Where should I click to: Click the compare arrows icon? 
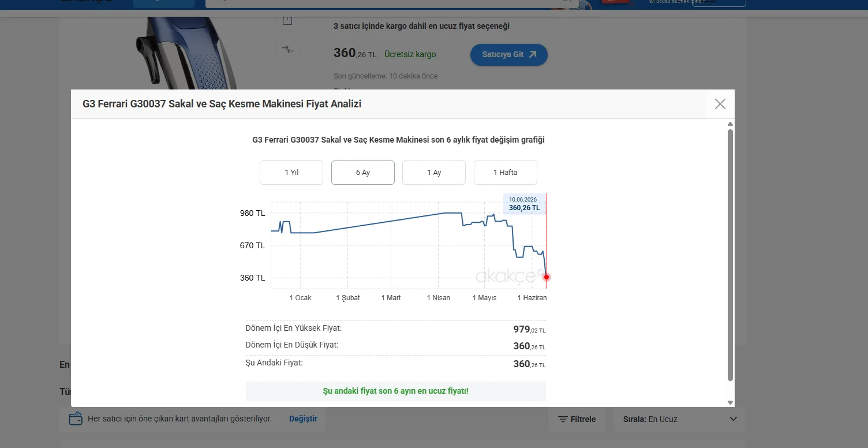click(287, 50)
